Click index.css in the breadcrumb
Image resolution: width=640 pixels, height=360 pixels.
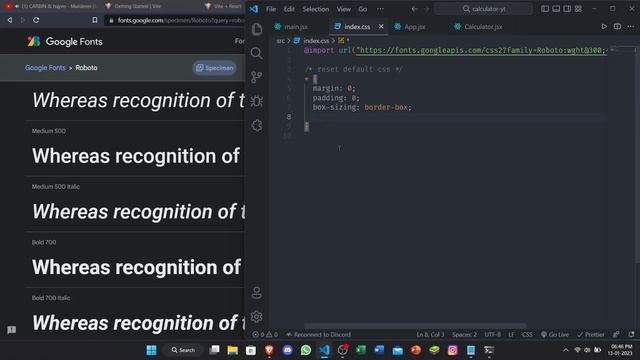(x=316, y=40)
